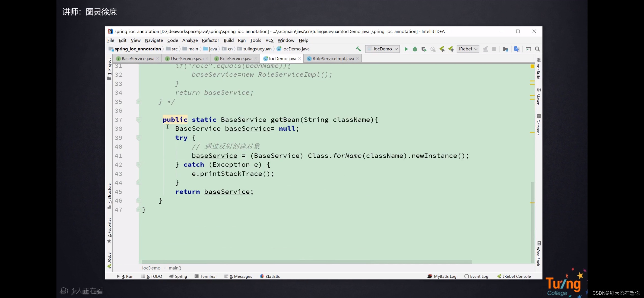Click the editor horizontal scrollbar
The image size is (644, 298).
[306, 262]
